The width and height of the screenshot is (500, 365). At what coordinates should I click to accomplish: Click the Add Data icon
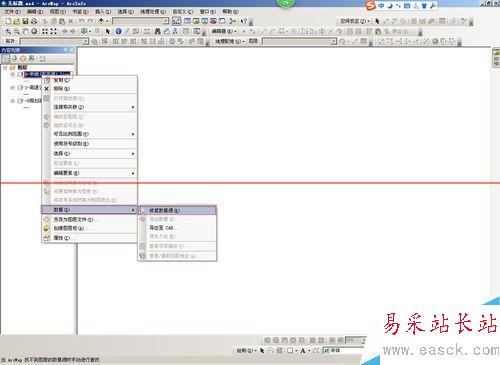pyautogui.click(x=101, y=21)
